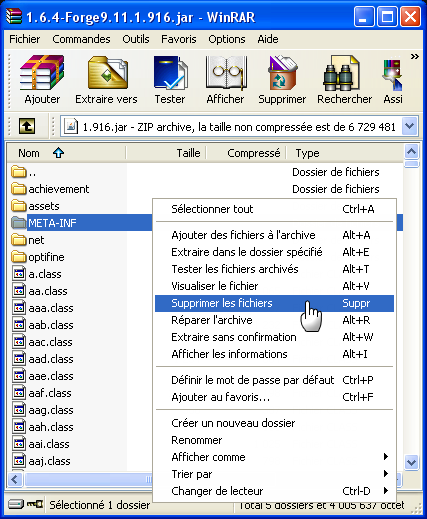The height and width of the screenshot is (519, 427).
Task: Click the aad.class file icon
Action: point(19,359)
